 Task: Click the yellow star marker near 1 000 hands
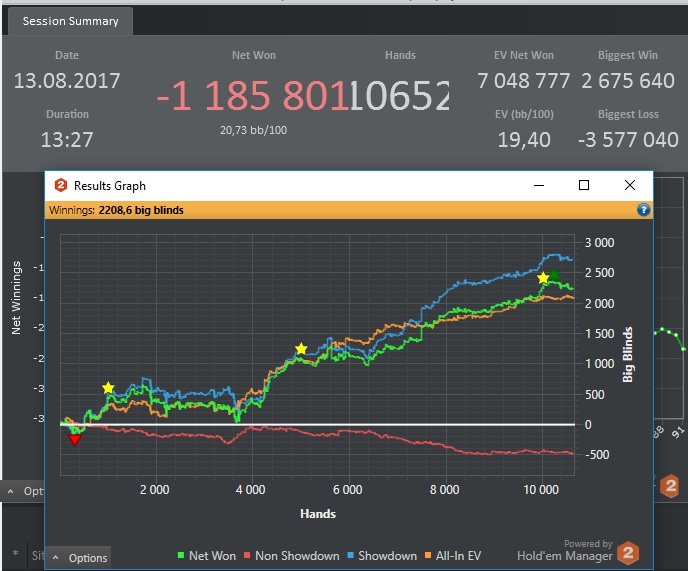tap(108, 388)
